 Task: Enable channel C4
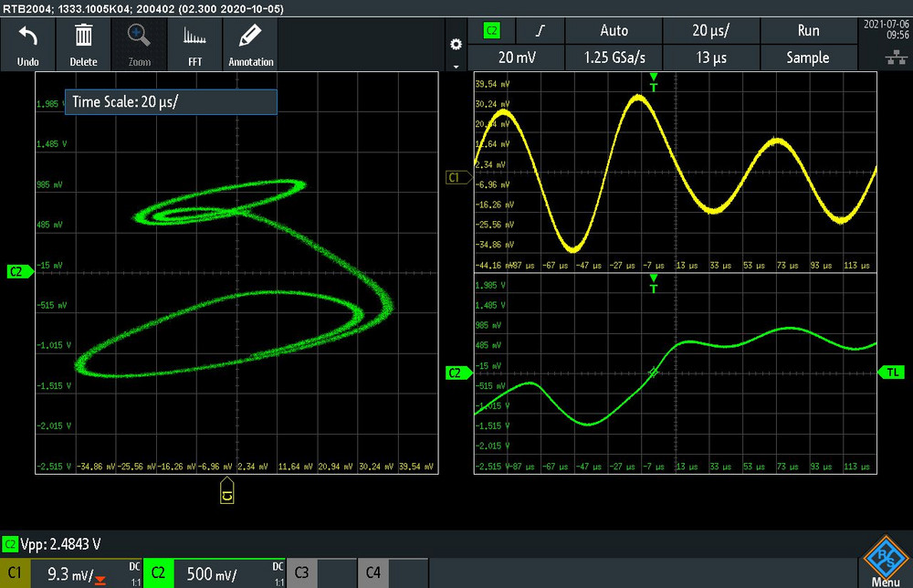(x=373, y=572)
